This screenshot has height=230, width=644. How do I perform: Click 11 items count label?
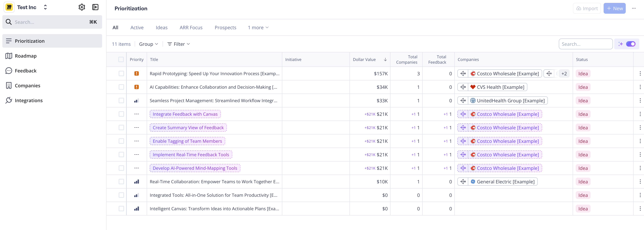pos(121,44)
